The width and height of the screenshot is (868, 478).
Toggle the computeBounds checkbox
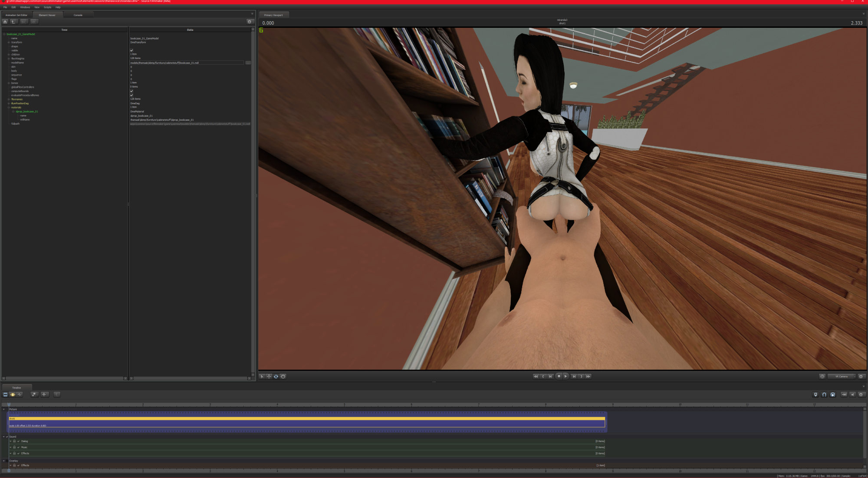[132, 91]
